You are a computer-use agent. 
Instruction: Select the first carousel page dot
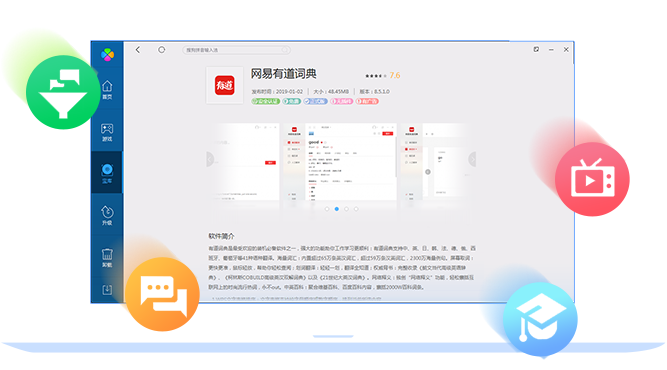coord(327,209)
